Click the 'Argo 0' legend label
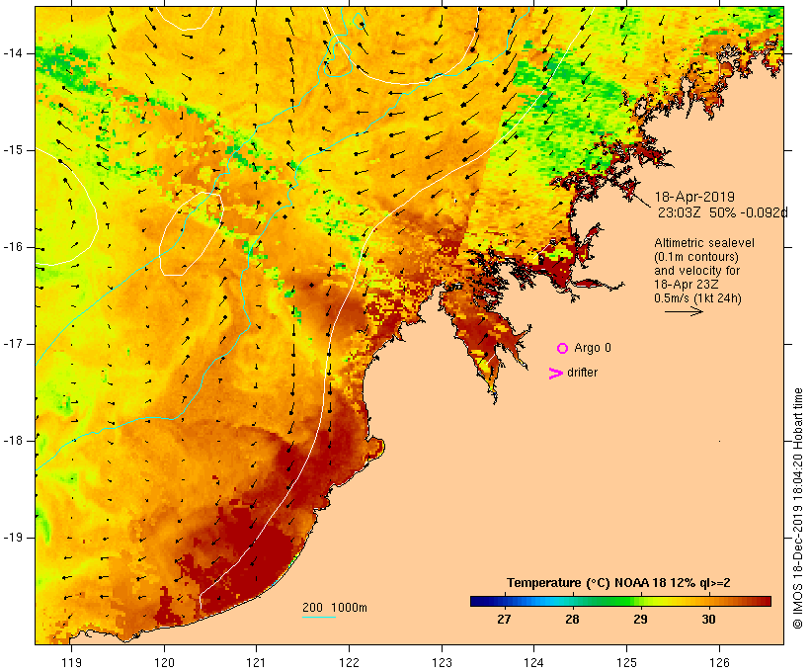The height and width of the screenshot is (672, 810). 593,348
